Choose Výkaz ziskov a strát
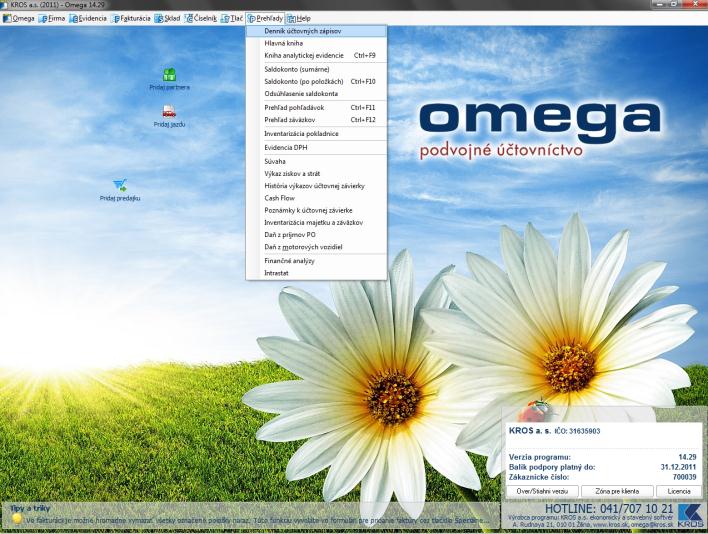 click(316, 173)
